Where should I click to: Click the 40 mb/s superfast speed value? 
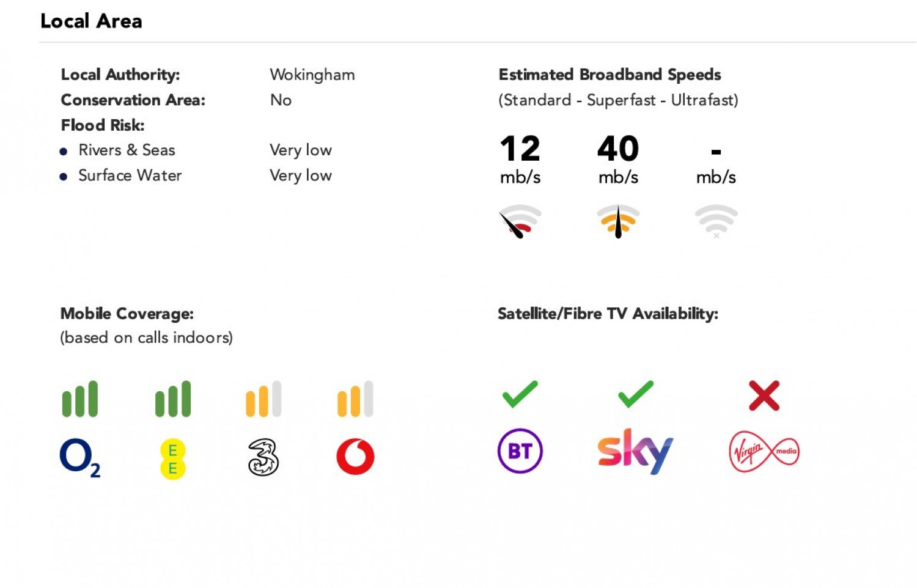point(618,149)
